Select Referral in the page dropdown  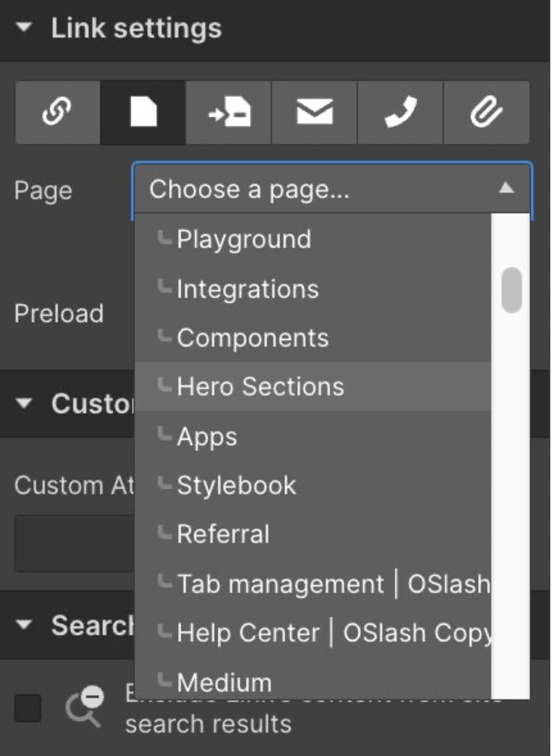pos(223,534)
